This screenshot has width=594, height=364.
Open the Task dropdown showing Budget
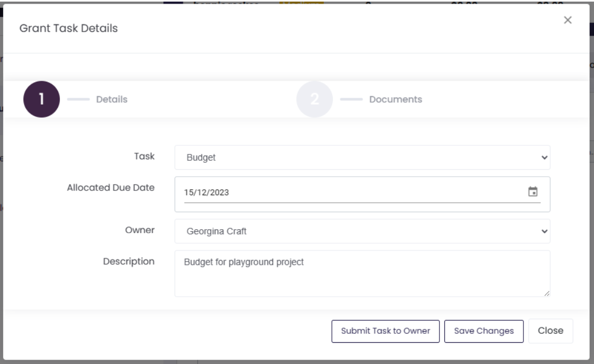[362, 157]
